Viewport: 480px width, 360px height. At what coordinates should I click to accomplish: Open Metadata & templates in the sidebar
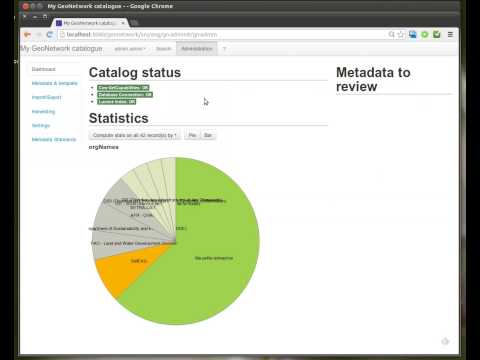pyautogui.click(x=55, y=83)
